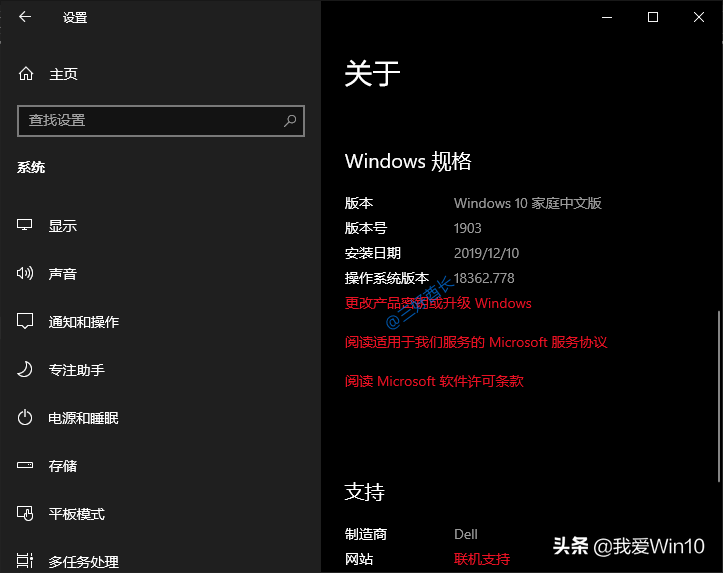
Task: Click the 关于 page title
Action: (372, 74)
